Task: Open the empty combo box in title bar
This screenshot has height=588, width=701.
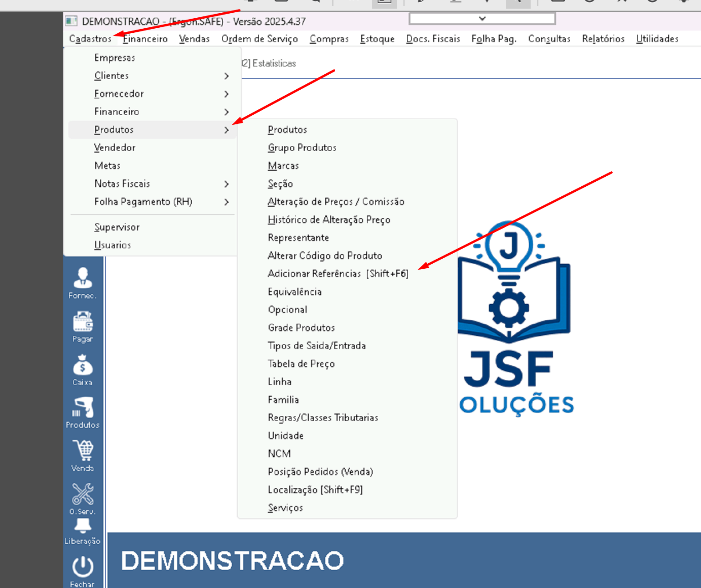Action: (482, 19)
